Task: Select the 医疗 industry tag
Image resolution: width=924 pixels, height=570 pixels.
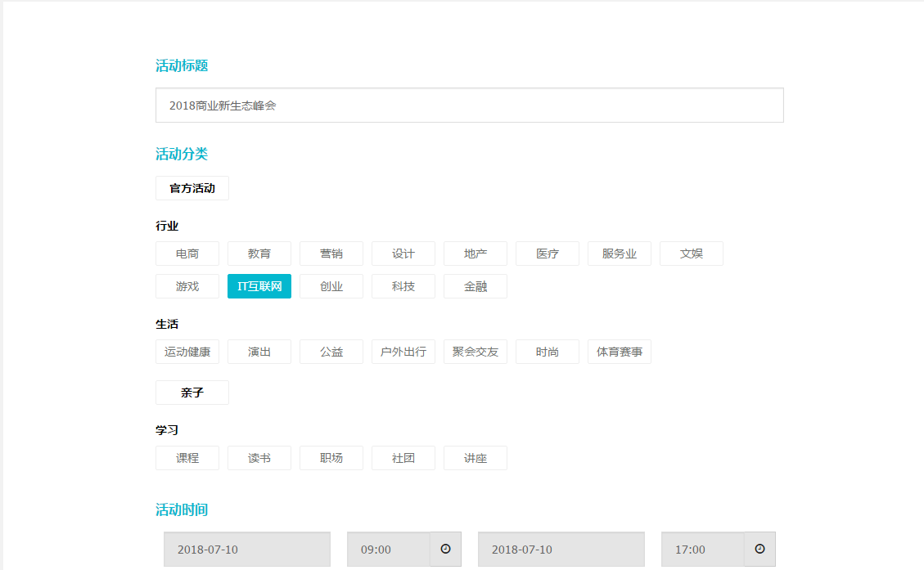Action: 548,254
